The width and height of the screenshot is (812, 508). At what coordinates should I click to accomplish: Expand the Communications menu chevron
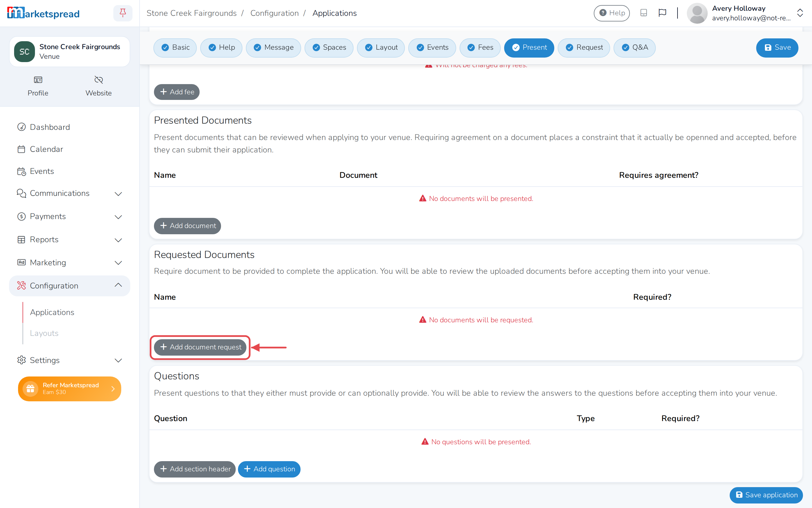[x=118, y=194]
